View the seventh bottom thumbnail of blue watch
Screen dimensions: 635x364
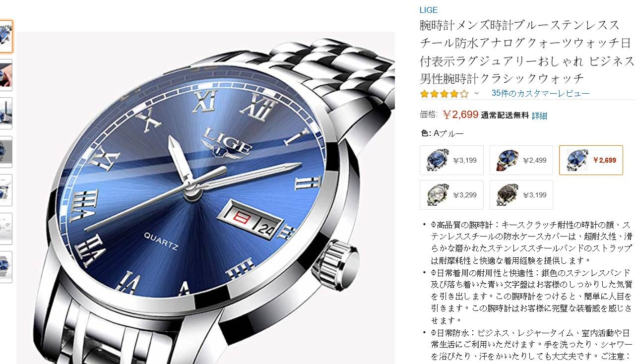click(6, 267)
